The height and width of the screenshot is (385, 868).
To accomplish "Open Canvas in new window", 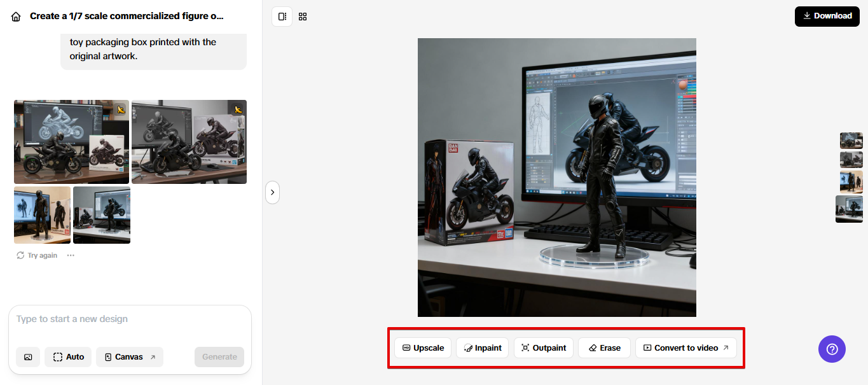I will pyautogui.click(x=129, y=357).
